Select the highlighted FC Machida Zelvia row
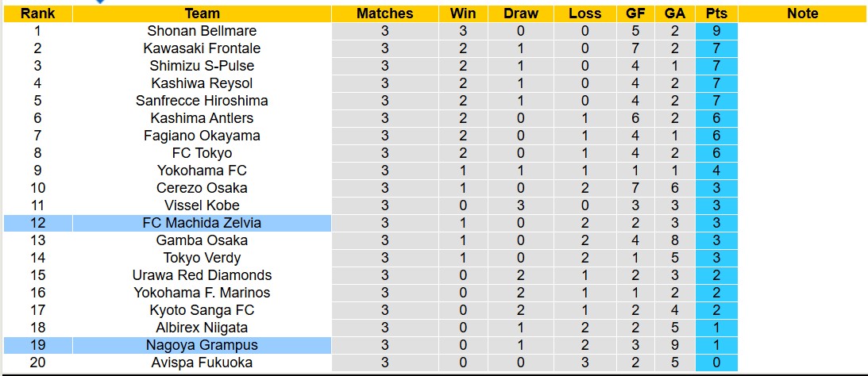Screen dimensions: 868x376 tap(202, 223)
